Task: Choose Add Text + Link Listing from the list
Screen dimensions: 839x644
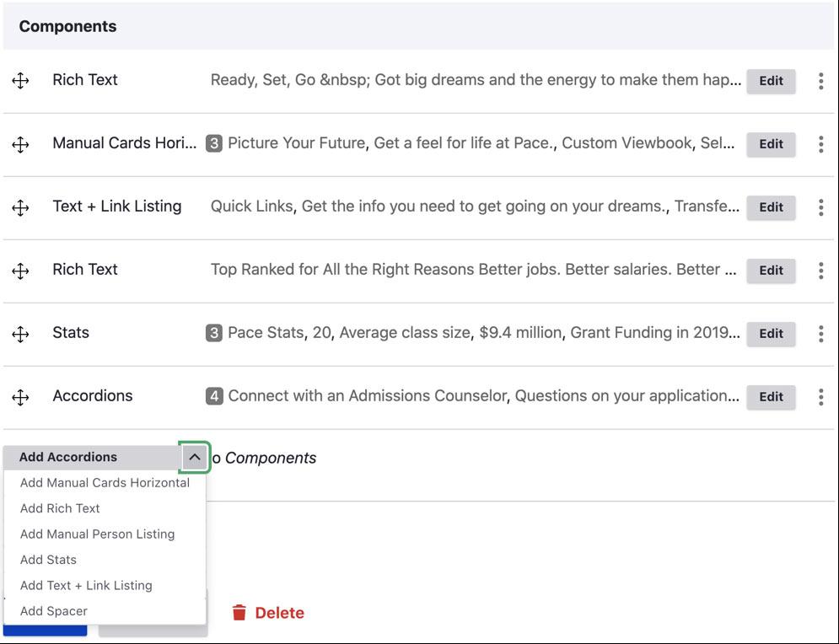Action: (105, 586)
